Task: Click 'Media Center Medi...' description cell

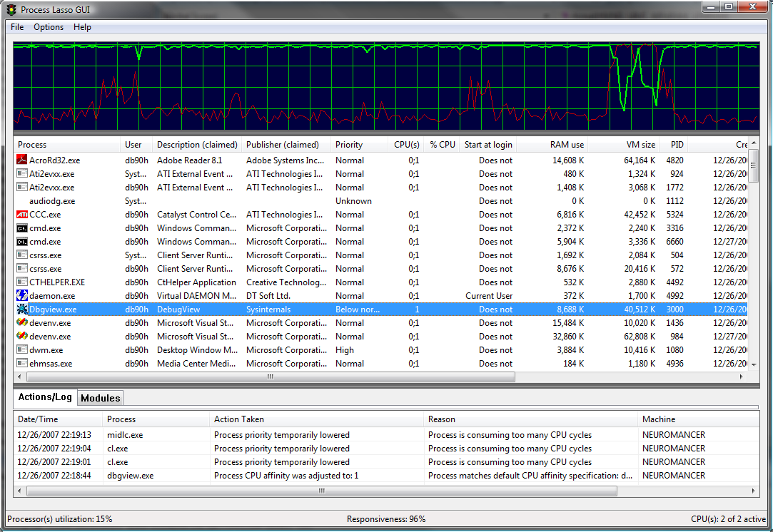Action: (197, 364)
